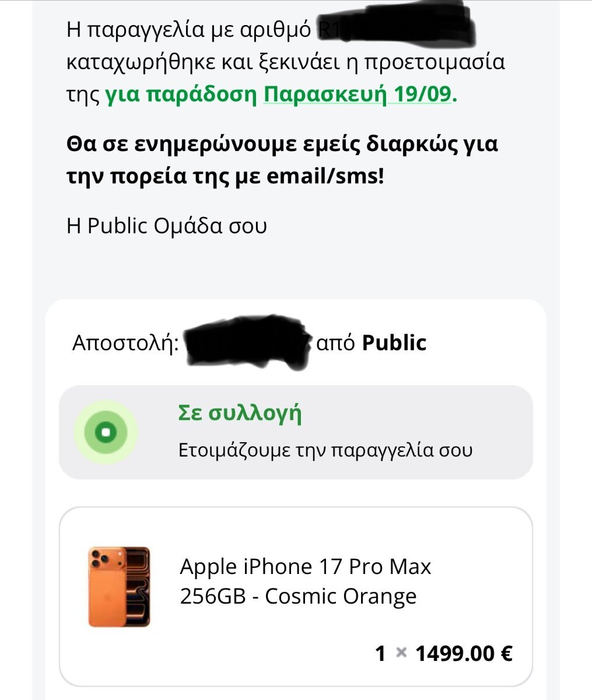Click the redacted shipment number after Αποστολή
Viewport: 592px width, 700px height.
247,342
